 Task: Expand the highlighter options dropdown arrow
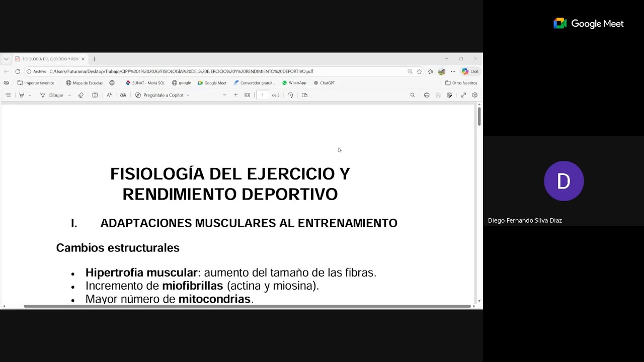point(30,95)
